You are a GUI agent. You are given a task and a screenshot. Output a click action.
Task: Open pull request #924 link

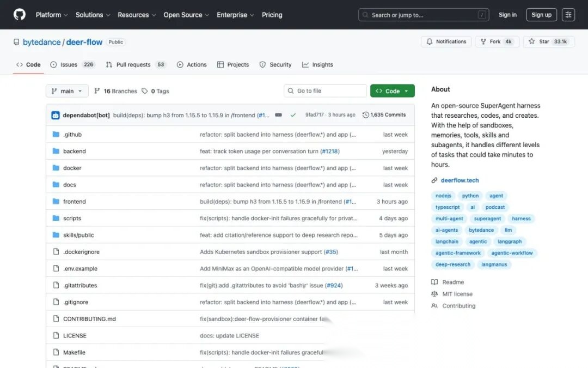(334, 285)
